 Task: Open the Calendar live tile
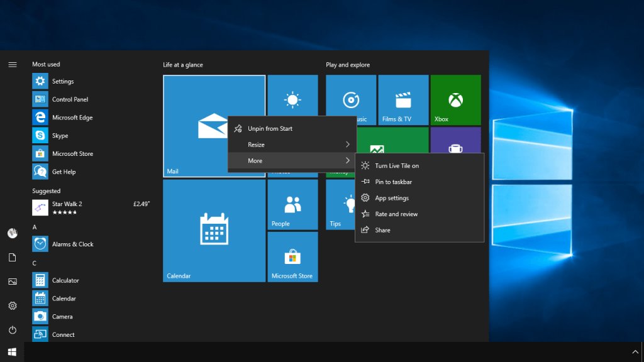point(214,231)
